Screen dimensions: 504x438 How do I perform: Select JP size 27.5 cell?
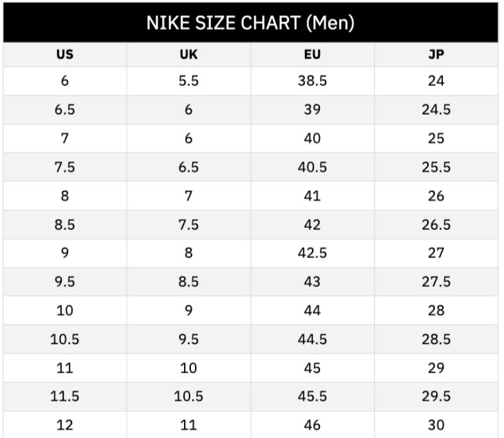pos(436,282)
